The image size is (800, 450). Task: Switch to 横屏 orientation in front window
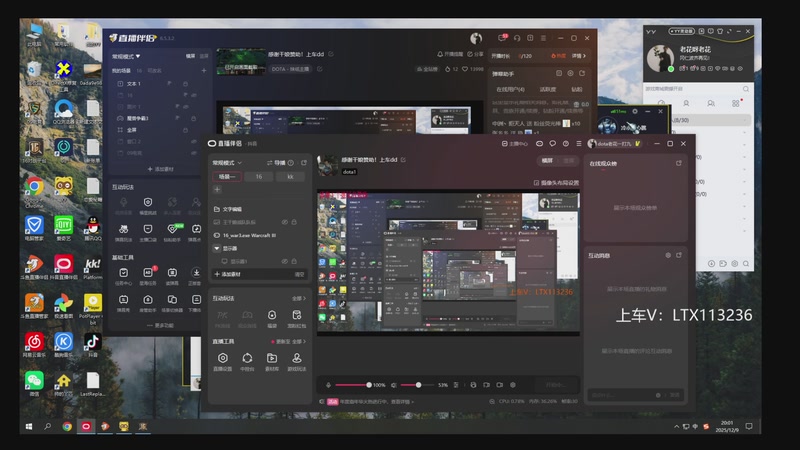click(547, 160)
